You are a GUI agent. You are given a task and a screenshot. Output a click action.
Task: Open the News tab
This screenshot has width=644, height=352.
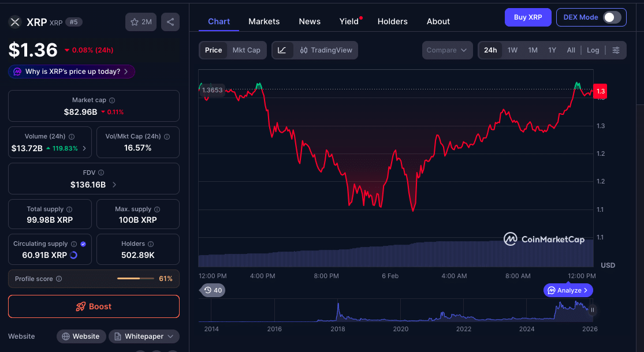[310, 21]
